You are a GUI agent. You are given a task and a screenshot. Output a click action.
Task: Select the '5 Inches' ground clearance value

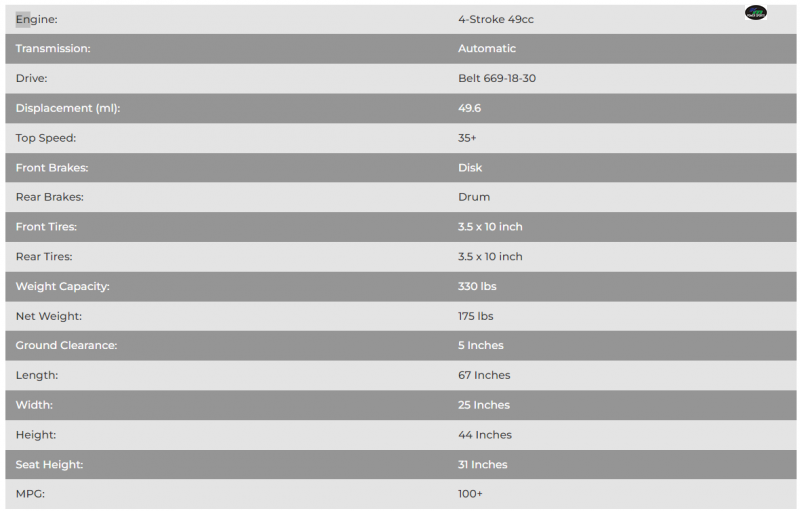point(481,346)
